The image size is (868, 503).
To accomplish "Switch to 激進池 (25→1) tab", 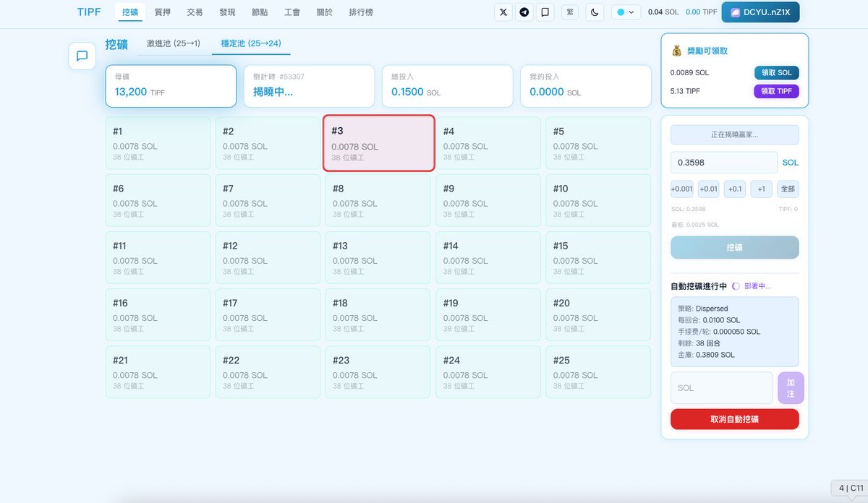I will [174, 43].
